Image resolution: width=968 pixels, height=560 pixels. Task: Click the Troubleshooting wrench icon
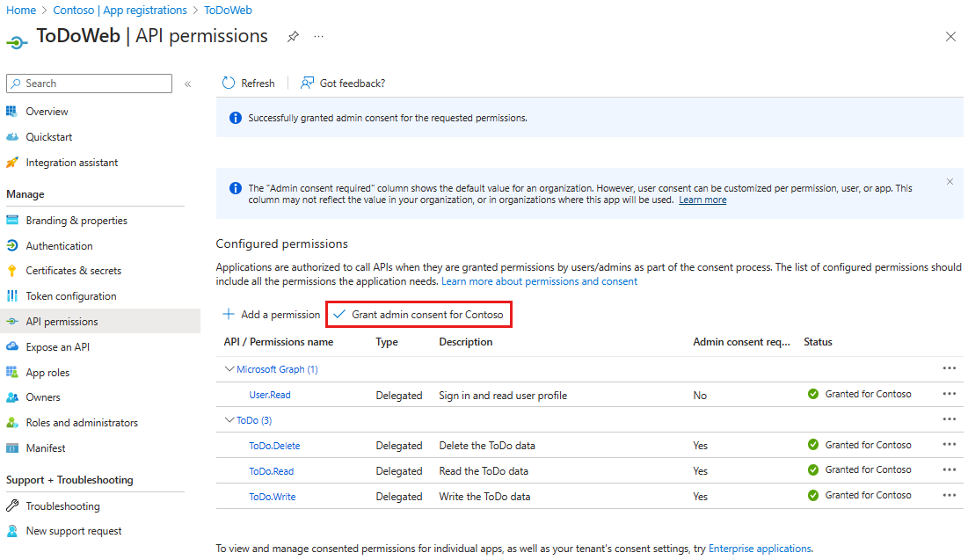11,505
